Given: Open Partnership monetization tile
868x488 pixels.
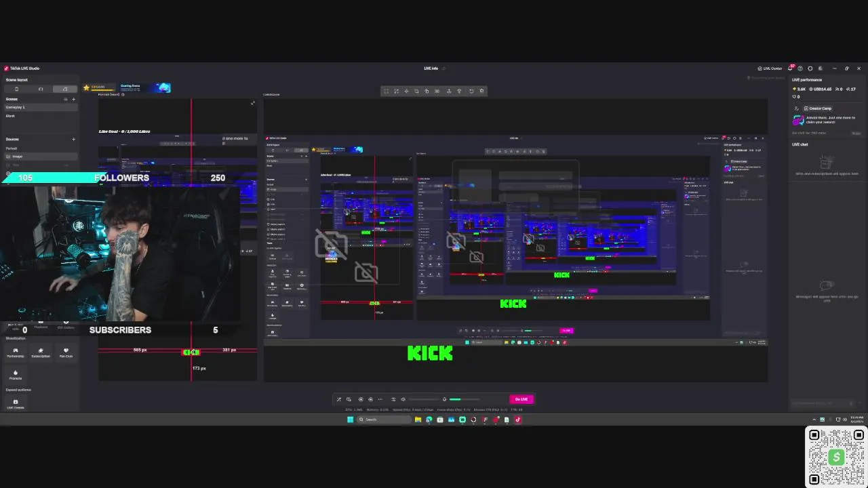Looking at the screenshot, I should point(16,352).
